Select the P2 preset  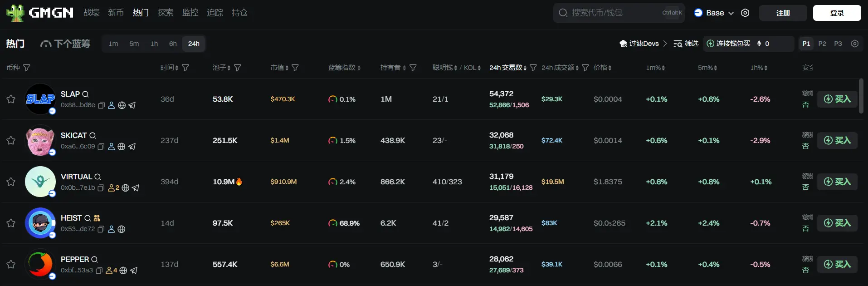coord(822,44)
